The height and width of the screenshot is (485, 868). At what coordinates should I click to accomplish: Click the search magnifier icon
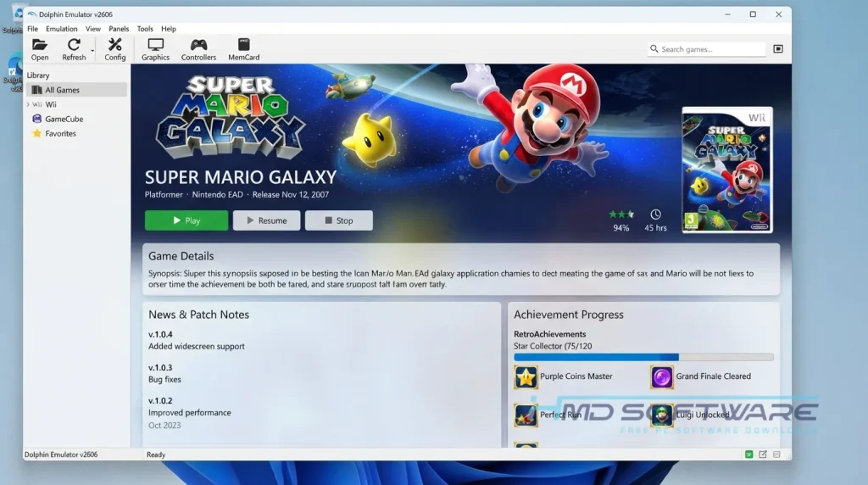click(x=654, y=48)
